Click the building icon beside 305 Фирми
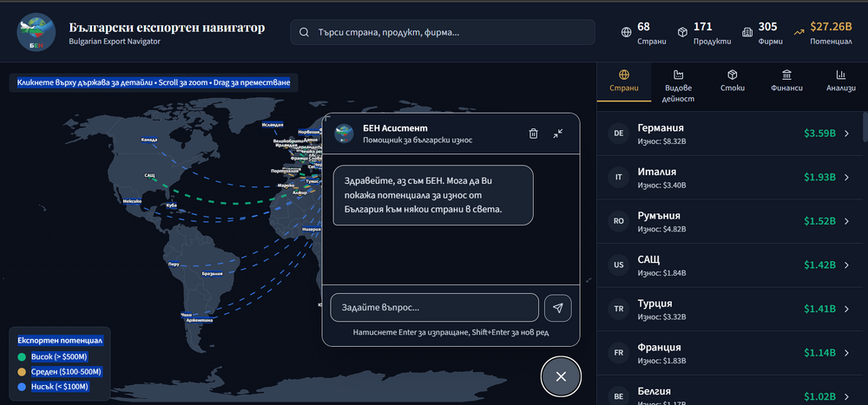868x405 pixels. (747, 32)
